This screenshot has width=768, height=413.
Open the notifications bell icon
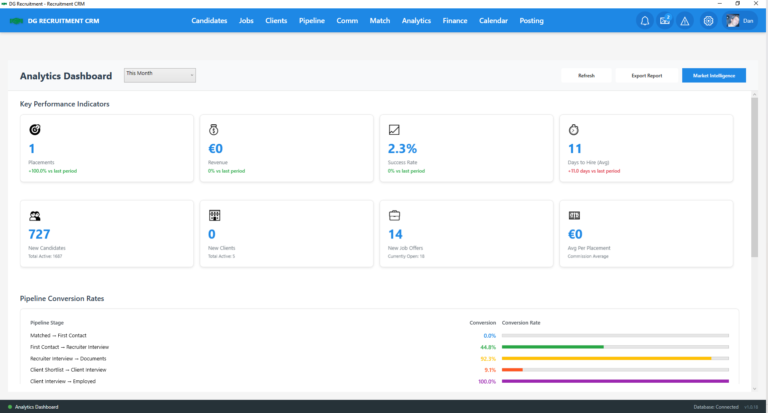coord(645,20)
